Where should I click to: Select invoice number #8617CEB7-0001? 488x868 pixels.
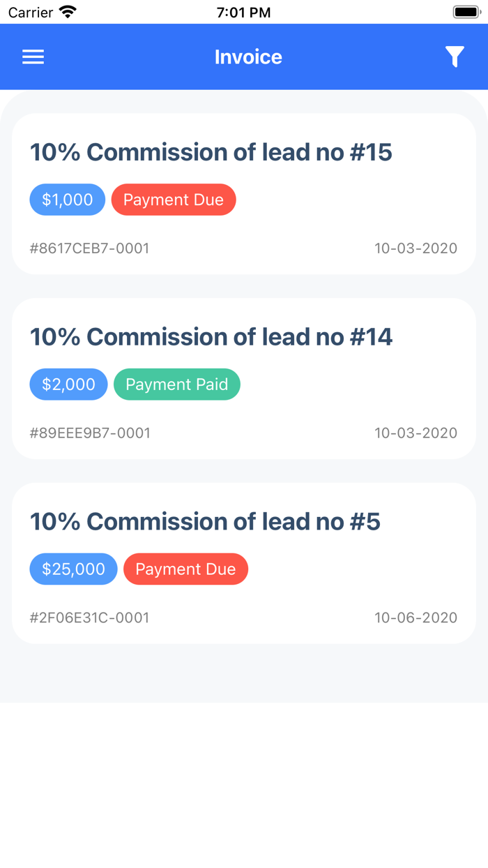[89, 248]
